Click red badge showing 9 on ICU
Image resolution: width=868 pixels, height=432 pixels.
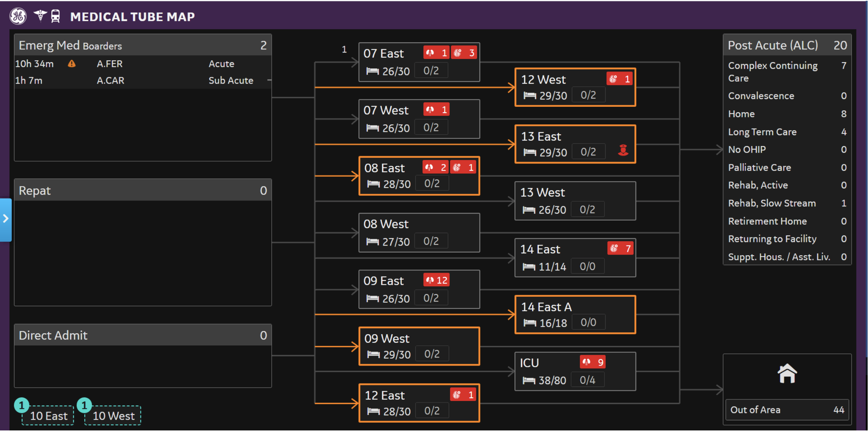(x=593, y=362)
